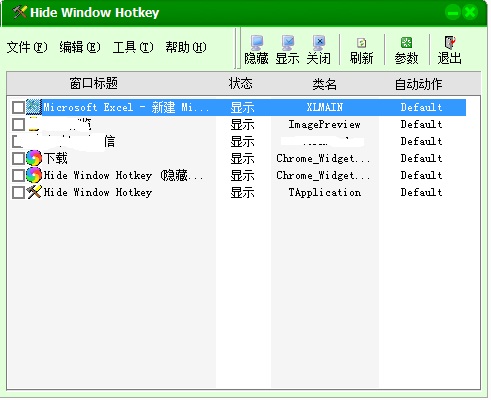Viewport: 491px width, 400px height.
Task: Click the Excel icon in the first row
Action: click(x=34, y=107)
